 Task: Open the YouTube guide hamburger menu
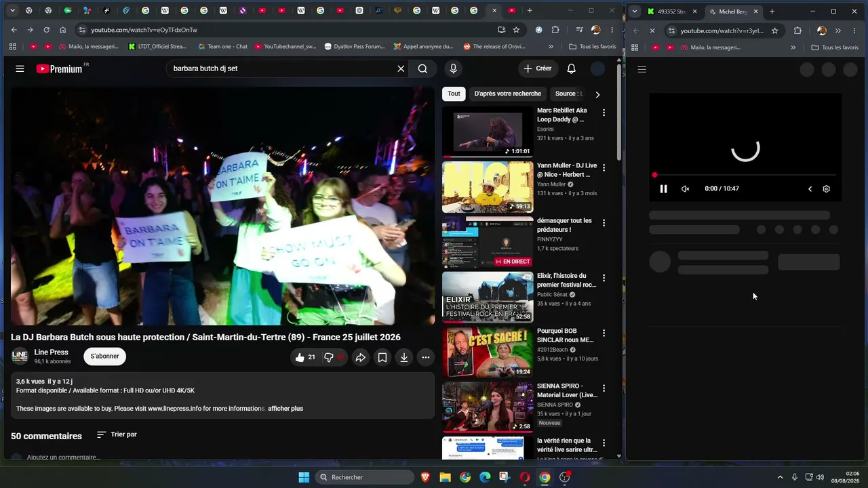20,68
